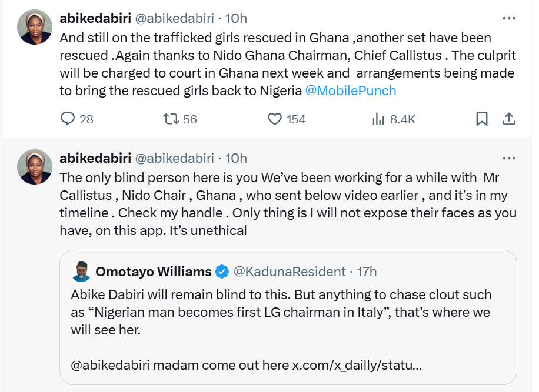Viewport: 539px width, 392px height.
Task: Bookmark the first abikedabiri tweet
Action: tap(481, 119)
